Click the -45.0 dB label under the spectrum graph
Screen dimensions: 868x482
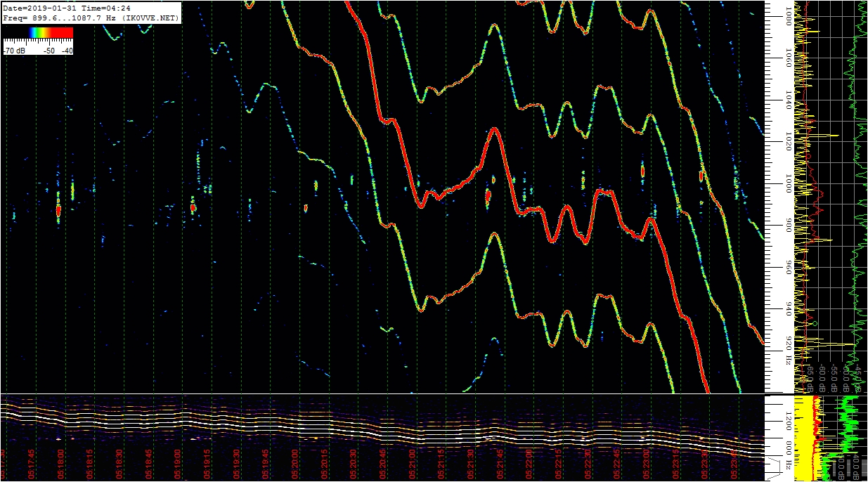click(859, 377)
